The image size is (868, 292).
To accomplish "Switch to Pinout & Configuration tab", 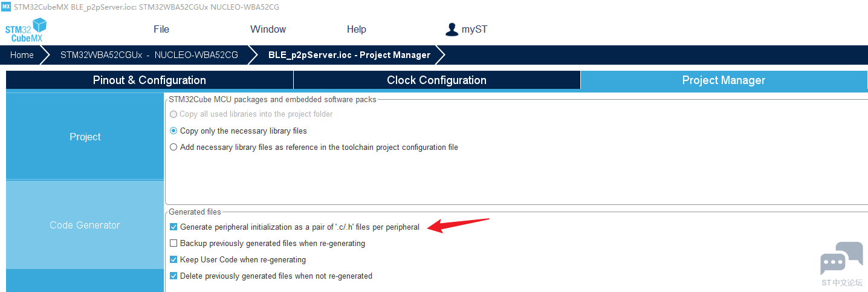I will 149,80.
